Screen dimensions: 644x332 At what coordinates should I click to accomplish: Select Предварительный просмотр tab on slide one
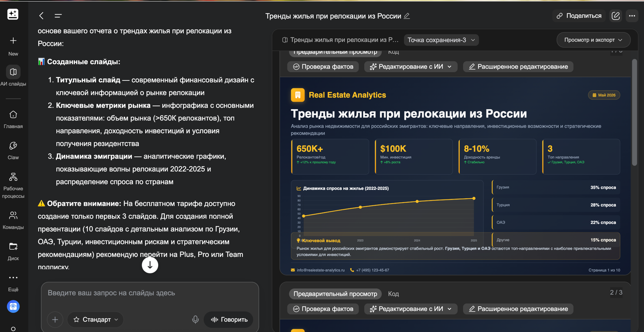pyautogui.click(x=335, y=52)
